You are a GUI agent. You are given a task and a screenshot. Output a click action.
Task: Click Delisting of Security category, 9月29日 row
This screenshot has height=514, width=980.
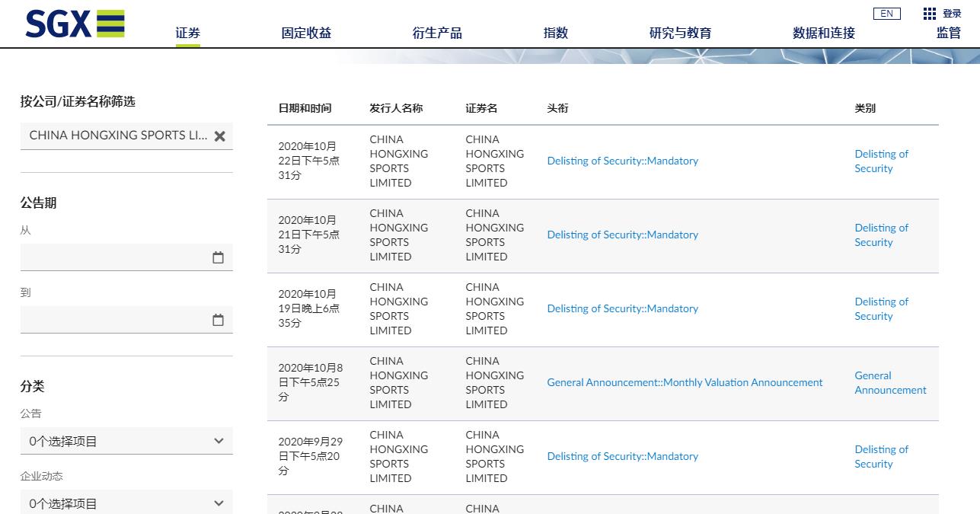[x=881, y=456]
